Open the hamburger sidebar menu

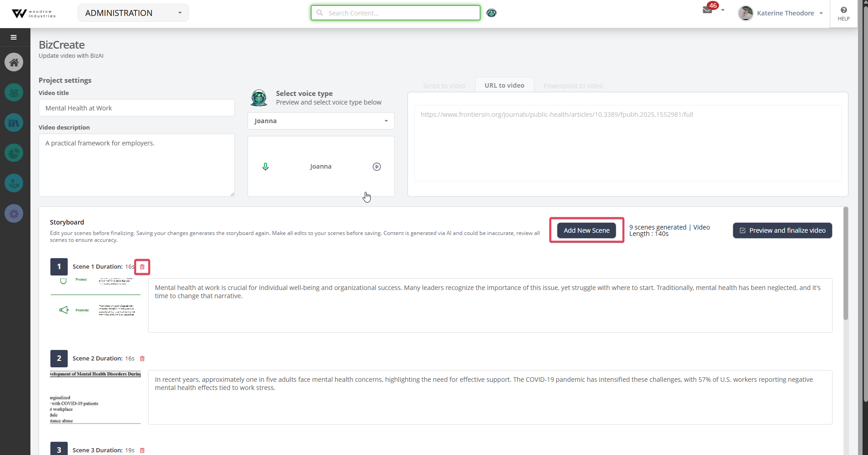tap(14, 37)
